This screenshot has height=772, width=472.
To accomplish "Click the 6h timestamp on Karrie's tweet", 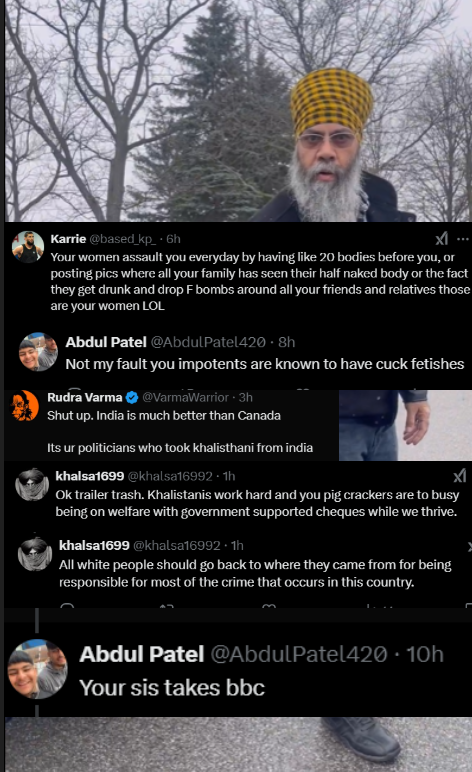I will pyautogui.click(x=173, y=239).
